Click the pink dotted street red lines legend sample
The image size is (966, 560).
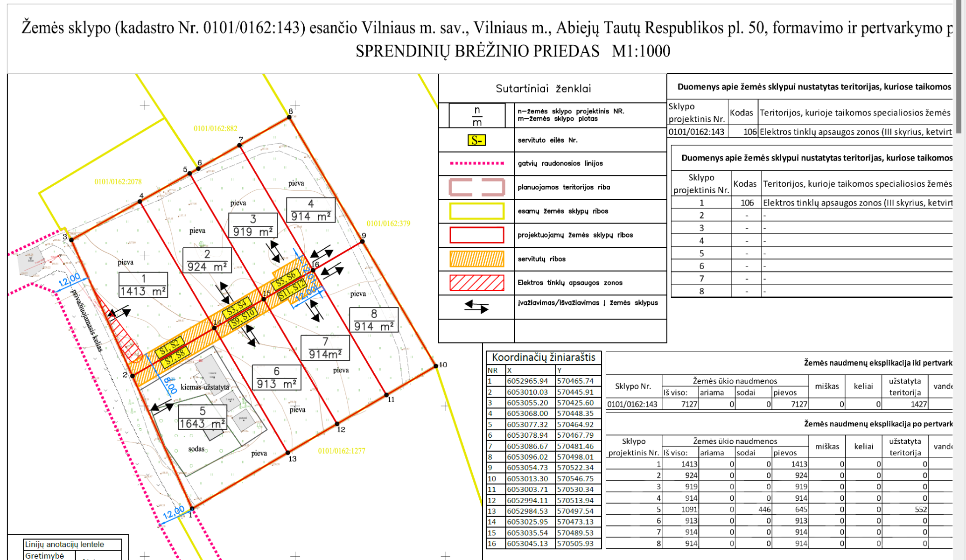point(476,163)
